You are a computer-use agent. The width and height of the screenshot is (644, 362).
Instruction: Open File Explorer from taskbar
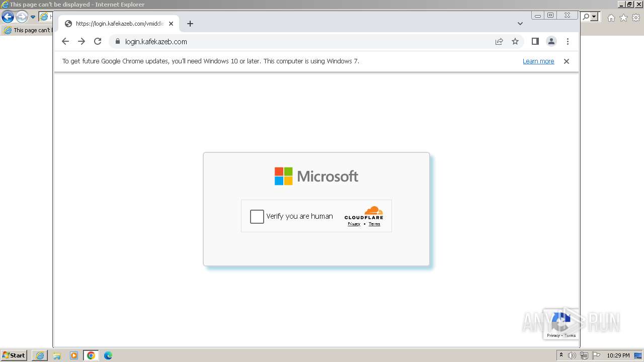click(x=57, y=355)
